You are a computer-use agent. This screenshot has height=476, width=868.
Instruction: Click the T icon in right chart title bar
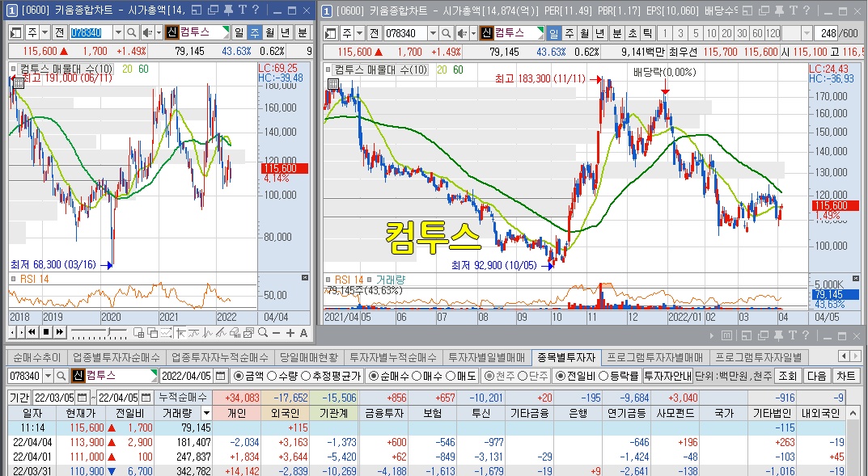pos(793,11)
